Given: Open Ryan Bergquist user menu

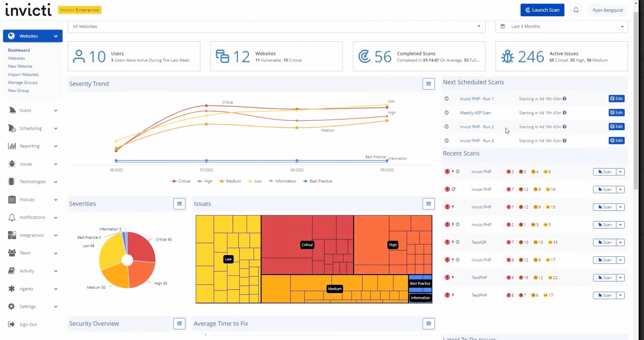Looking at the screenshot, I should tap(608, 10).
